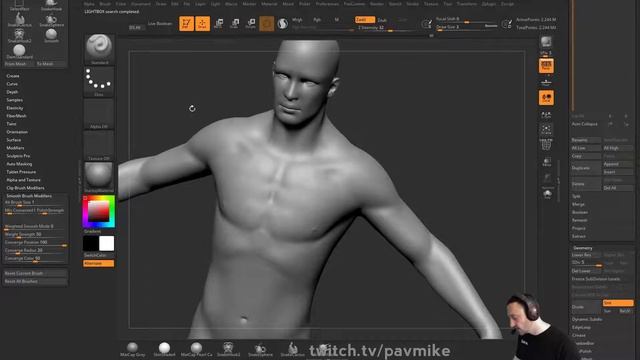Select the SnakeHook2 brush in Brush palette
The image size is (640, 360).
click(20, 36)
